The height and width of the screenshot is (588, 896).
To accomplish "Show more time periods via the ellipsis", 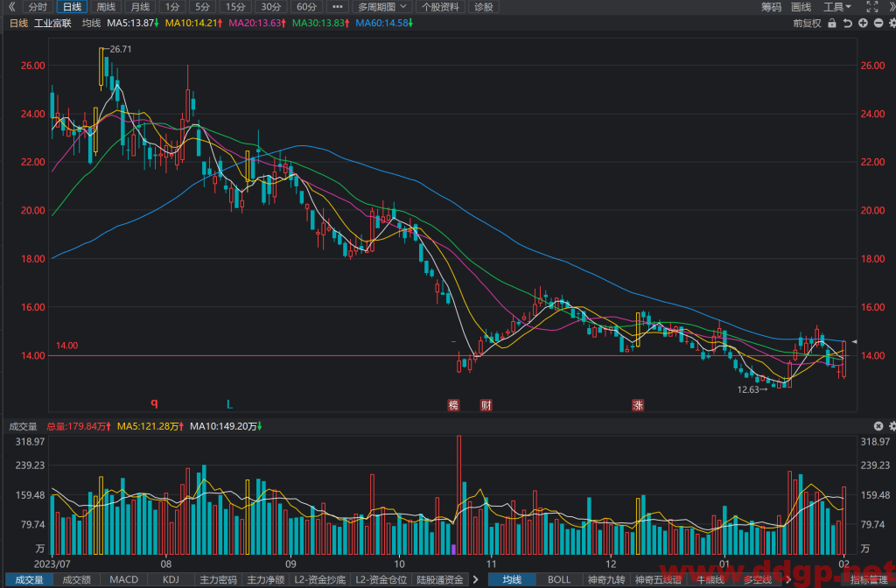I will [x=337, y=7].
